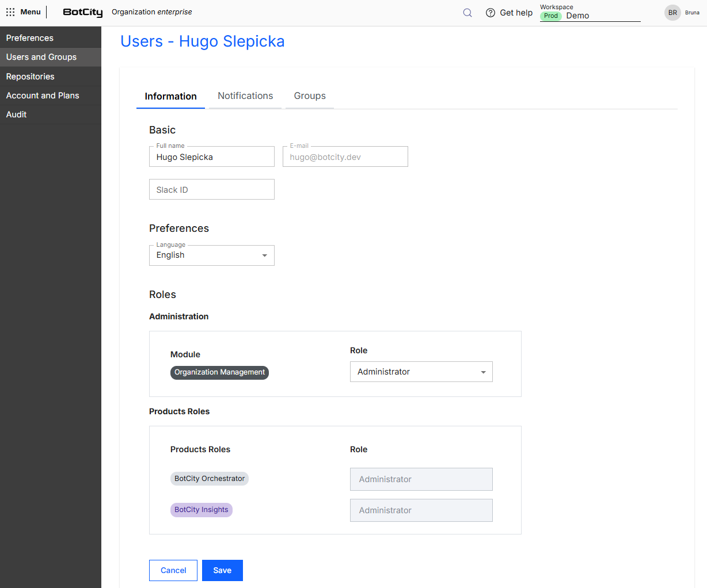This screenshot has height=588, width=707.
Task: Click the Organization Management module chip
Action: pos(219,372)
